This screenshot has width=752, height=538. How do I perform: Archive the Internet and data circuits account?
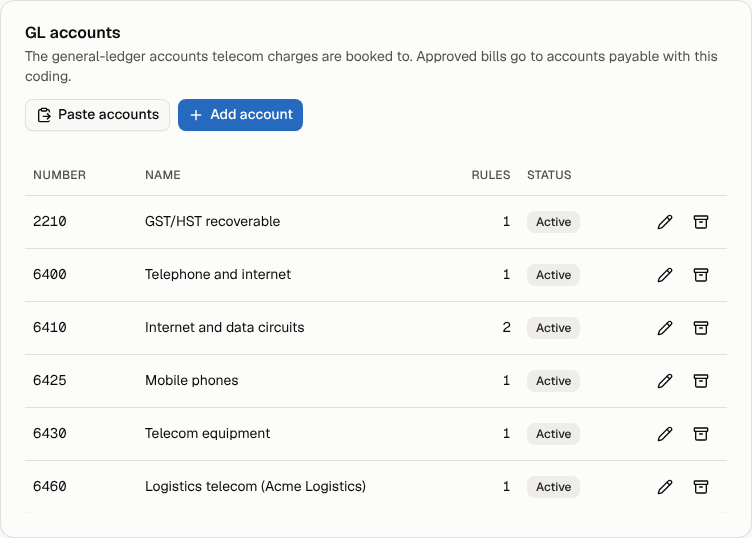point(701,328)
